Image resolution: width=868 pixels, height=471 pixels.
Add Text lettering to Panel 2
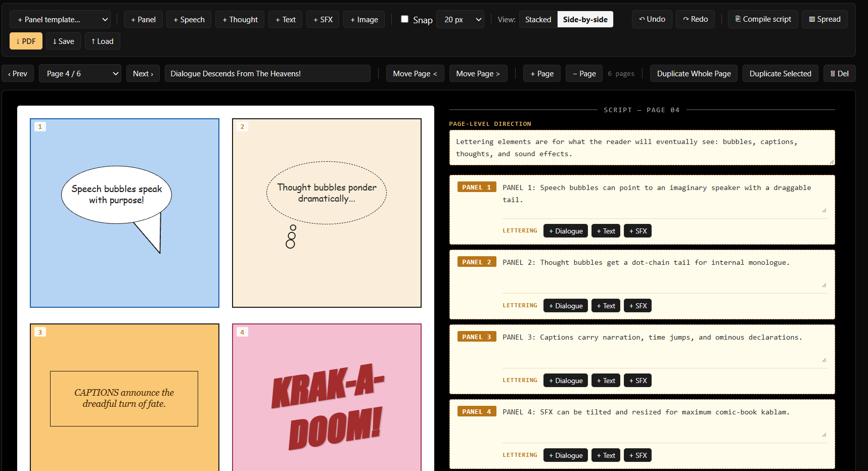coord(606,306)
